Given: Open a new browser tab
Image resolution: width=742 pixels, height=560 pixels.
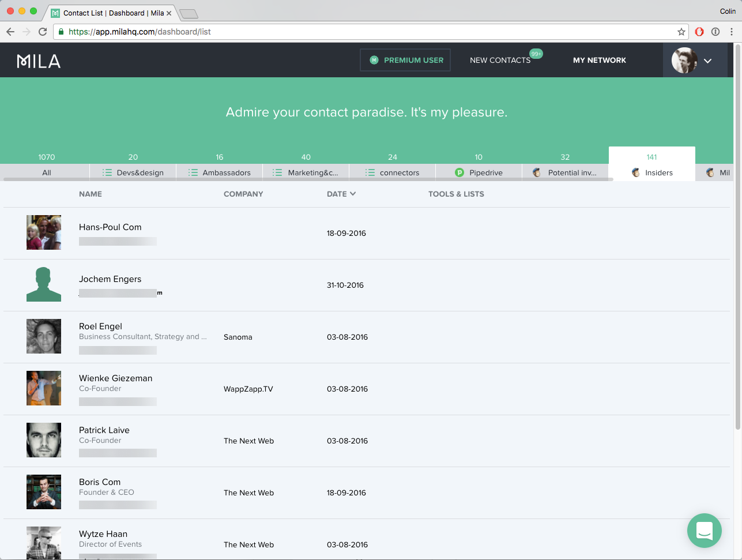Looking at the screenshot, I should pyautogui.click(x=189, y=13).
